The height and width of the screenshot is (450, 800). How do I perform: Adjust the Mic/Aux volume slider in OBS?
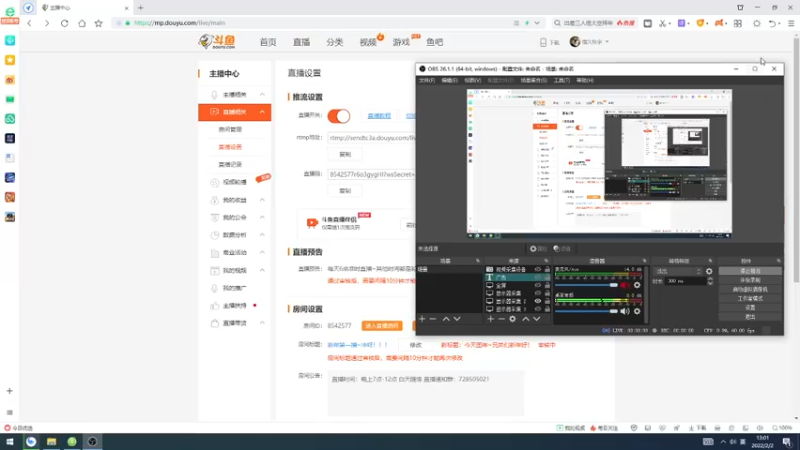(586, 285)
